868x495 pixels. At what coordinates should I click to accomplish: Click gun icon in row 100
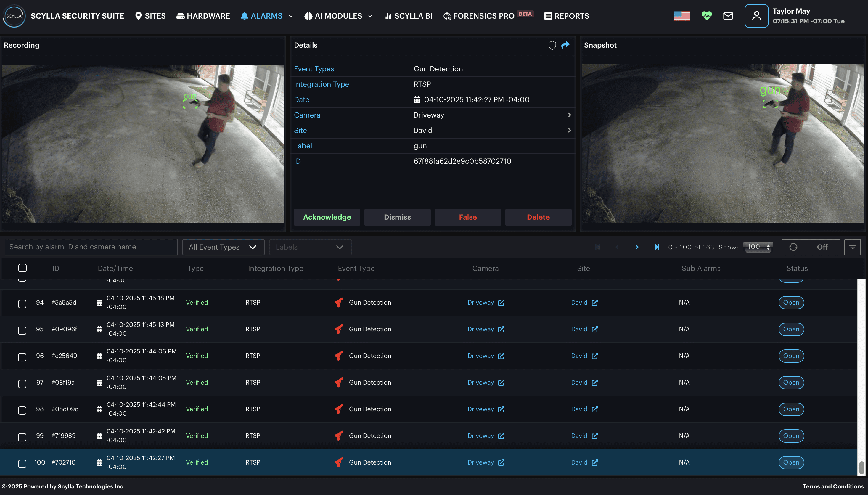[339, 462]
